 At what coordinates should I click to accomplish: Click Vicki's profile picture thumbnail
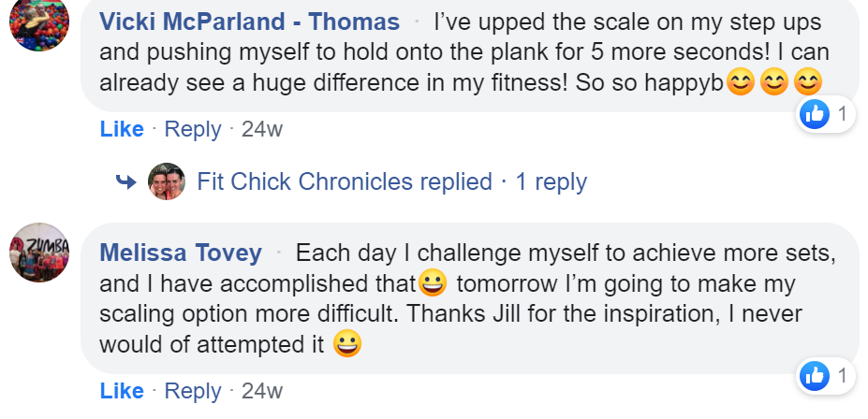pyautogui.click(x=40, y=22)
